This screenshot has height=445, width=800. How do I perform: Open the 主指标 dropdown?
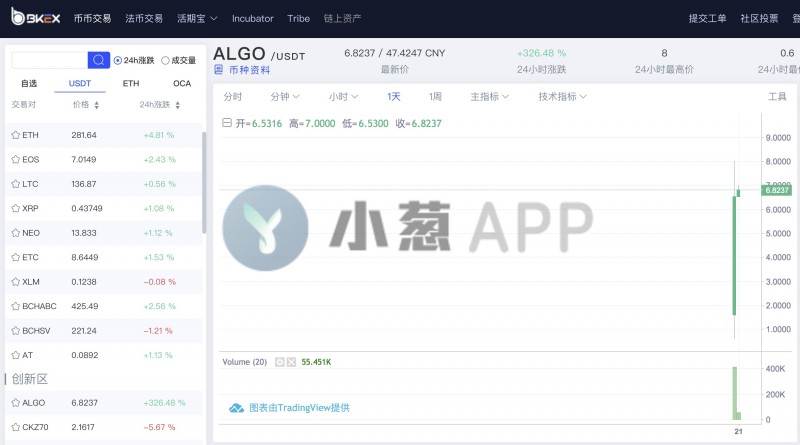[489, 96]
